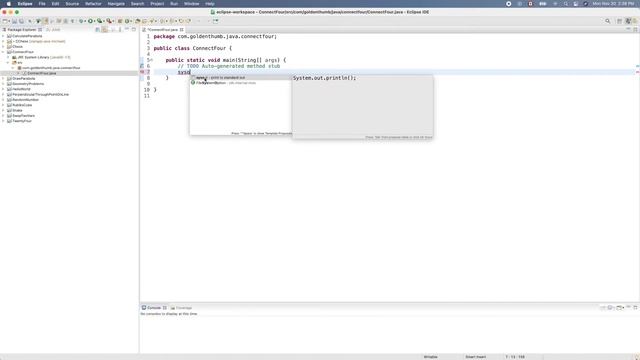Click 'Smart Insert' in the status bar
Image resolution: width=640 pixels, height=360 pixels.
[476, 357]
